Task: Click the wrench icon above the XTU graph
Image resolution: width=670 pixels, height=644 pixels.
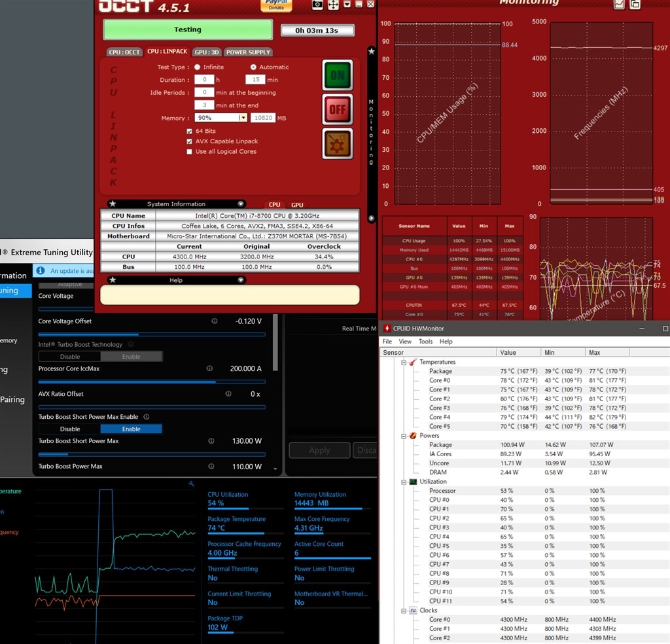Action: click(x=192, y=484)
